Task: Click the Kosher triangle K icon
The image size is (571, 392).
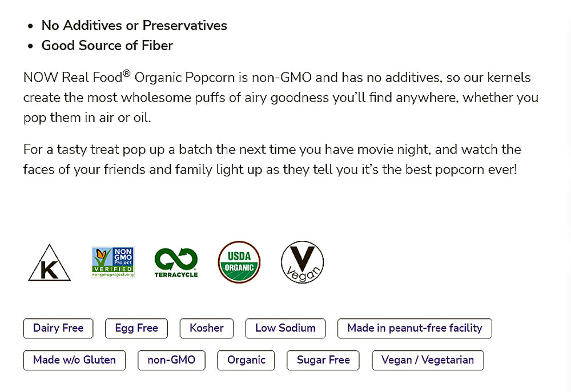Action: coord(49,264)
